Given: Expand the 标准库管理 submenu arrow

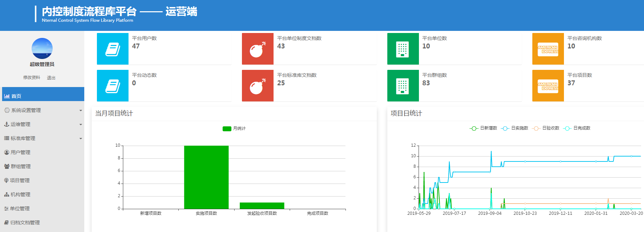Looking at the screenshot, I should click(x=80, y=139).
